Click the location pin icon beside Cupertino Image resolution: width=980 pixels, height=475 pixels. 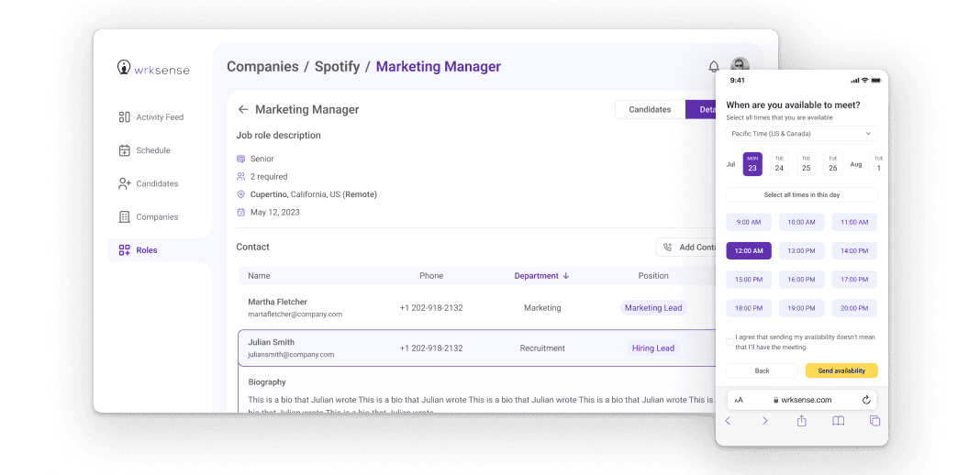[240, 194]
